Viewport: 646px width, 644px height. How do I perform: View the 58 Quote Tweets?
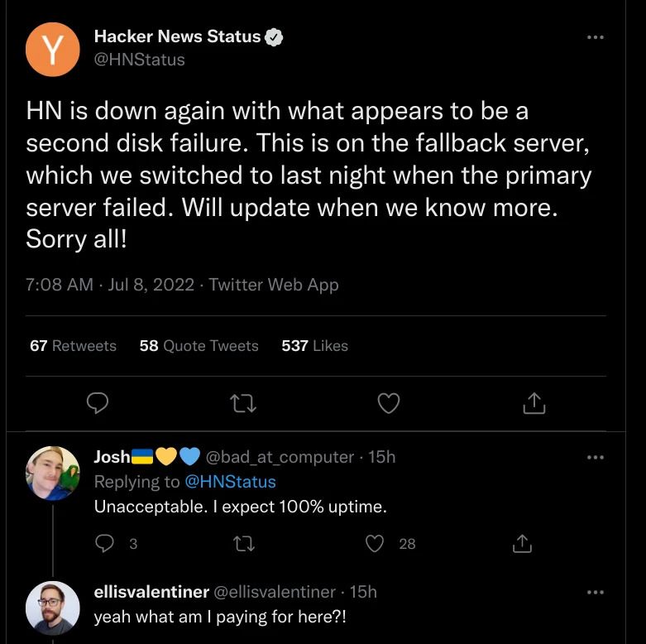(x=199, y=346)
